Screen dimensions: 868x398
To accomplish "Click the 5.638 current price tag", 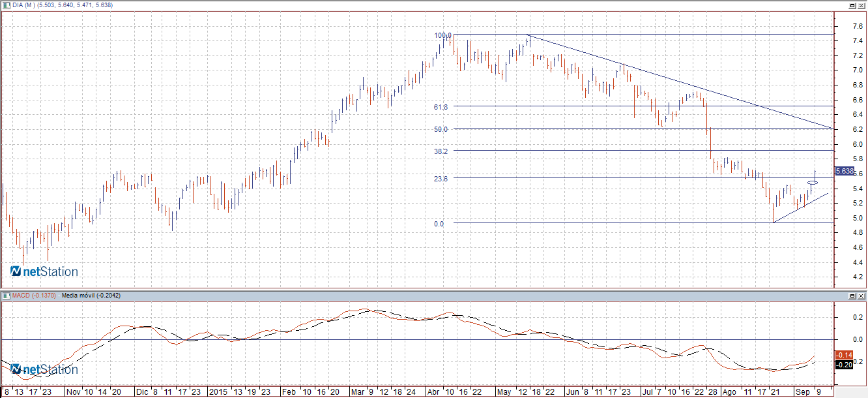I will point(844,171).
